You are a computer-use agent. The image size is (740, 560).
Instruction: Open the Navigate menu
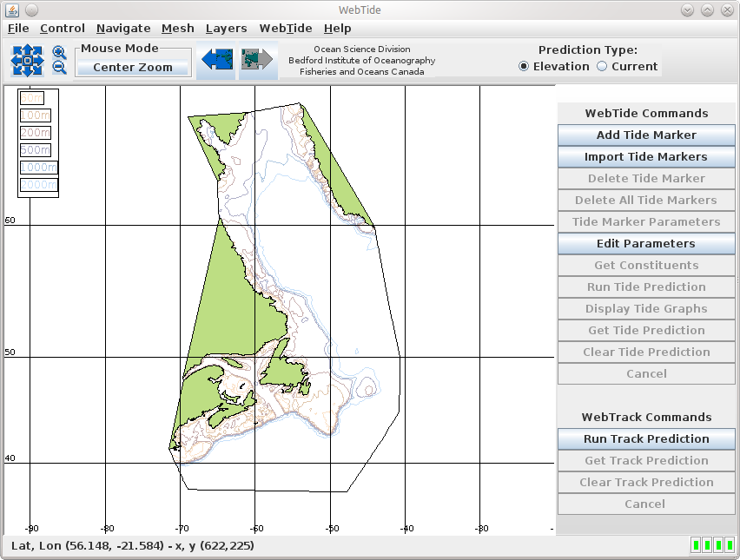coord(123,29)
